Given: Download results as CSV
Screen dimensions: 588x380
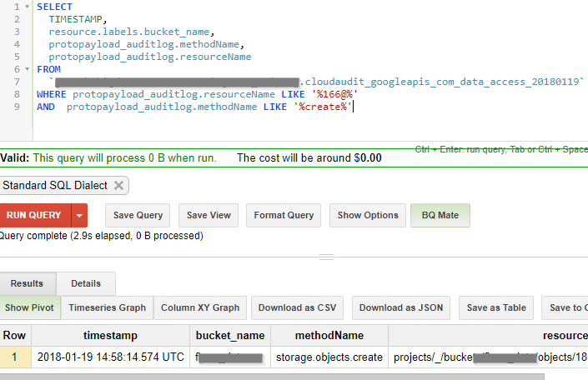Looking at the screenshot, I should 298,307.
